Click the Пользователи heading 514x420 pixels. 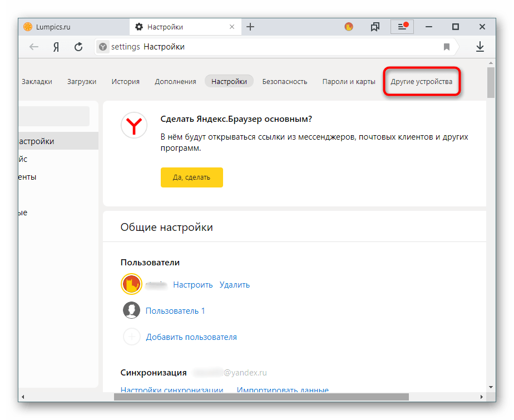[150, 263]
